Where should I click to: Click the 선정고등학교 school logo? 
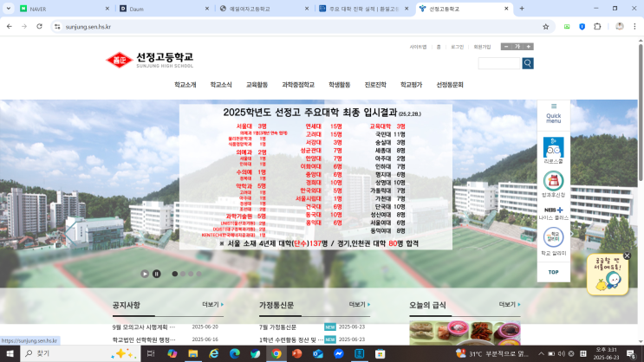point(149,60)
